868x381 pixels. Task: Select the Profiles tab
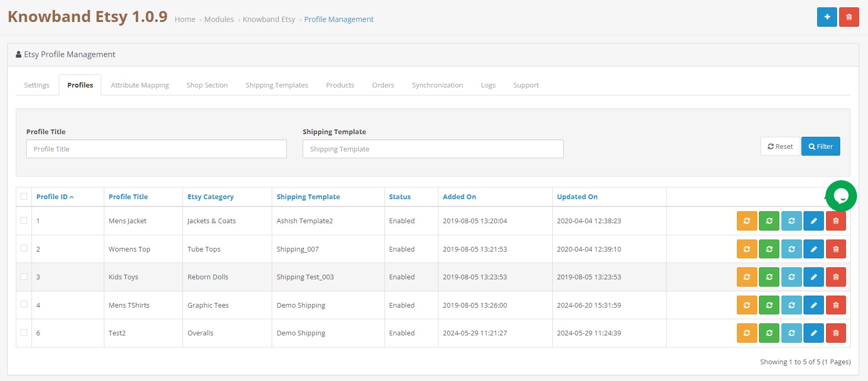[x=80, y=85]
